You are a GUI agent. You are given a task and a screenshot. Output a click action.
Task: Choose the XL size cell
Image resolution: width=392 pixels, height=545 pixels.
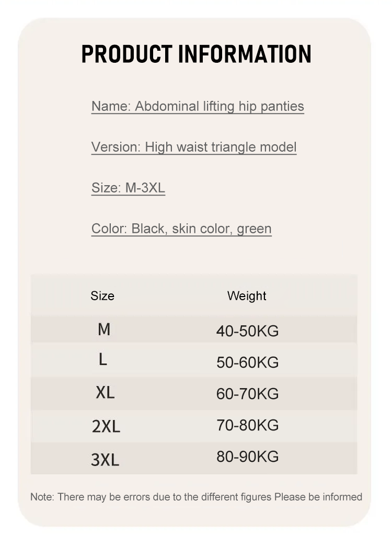(x=105, y=393)
